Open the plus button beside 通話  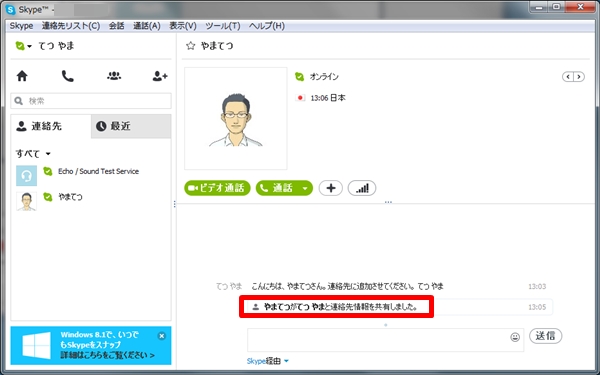(331, 188)
